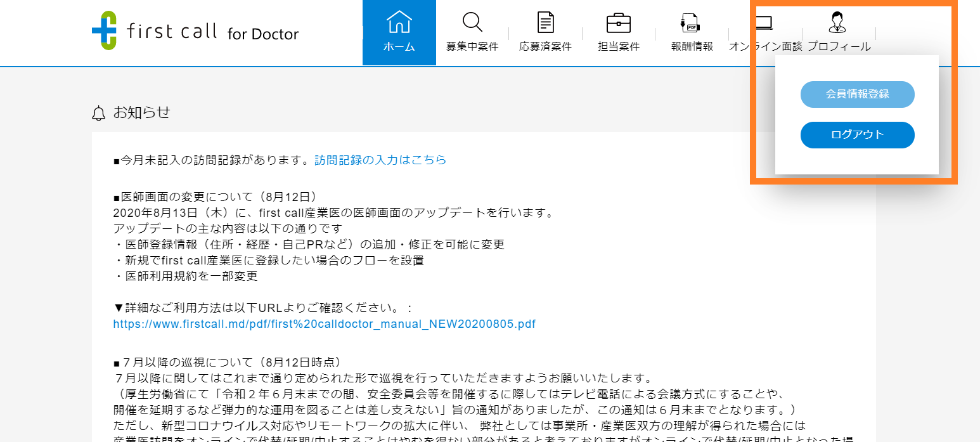Select the 担当案件 navigation entry
This screenshot has width=980, height=442.
pyautogui.click(x=617, y=44)
